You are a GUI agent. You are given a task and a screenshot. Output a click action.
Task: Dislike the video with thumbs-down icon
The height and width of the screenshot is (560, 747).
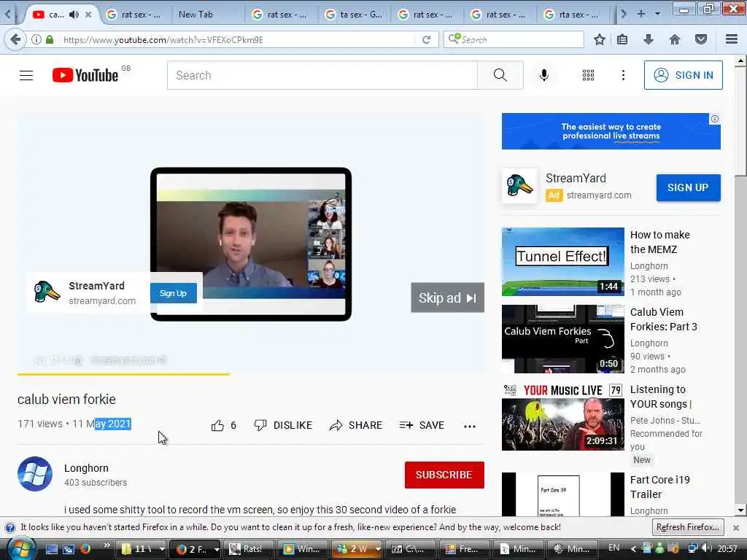pyautogui.click(x=260, y=425)
